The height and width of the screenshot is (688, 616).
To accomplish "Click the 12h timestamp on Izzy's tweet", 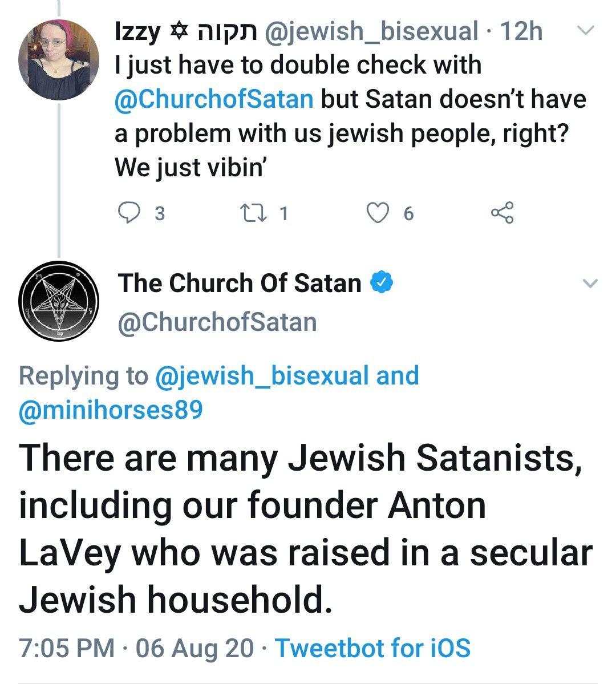I will 521,31.
